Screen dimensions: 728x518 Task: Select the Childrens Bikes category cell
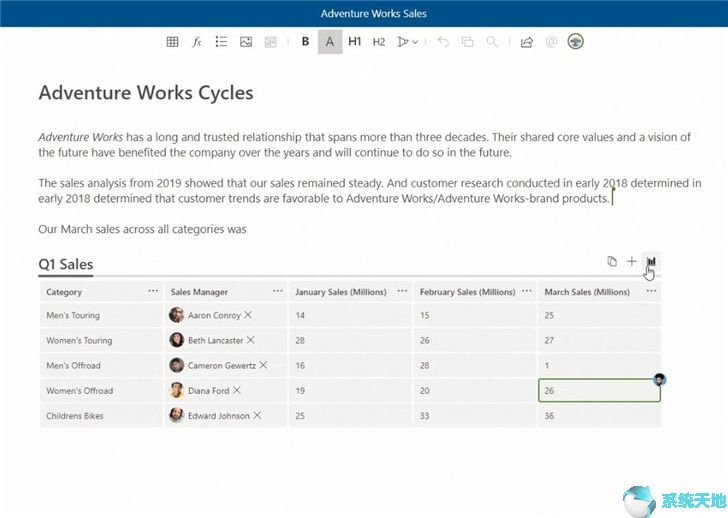click(x=101, y=415)
